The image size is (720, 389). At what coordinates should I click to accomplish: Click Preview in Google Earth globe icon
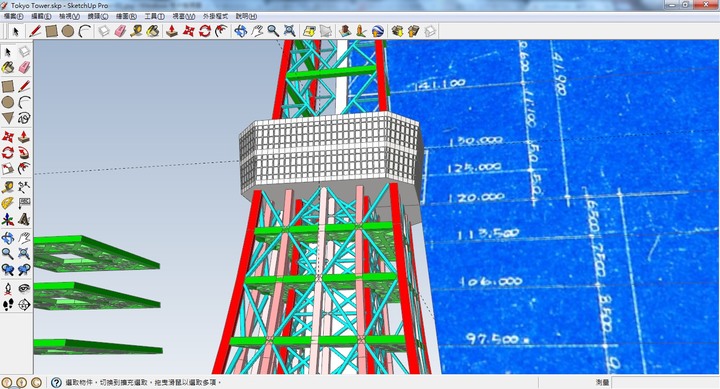[x=377, y=31]
